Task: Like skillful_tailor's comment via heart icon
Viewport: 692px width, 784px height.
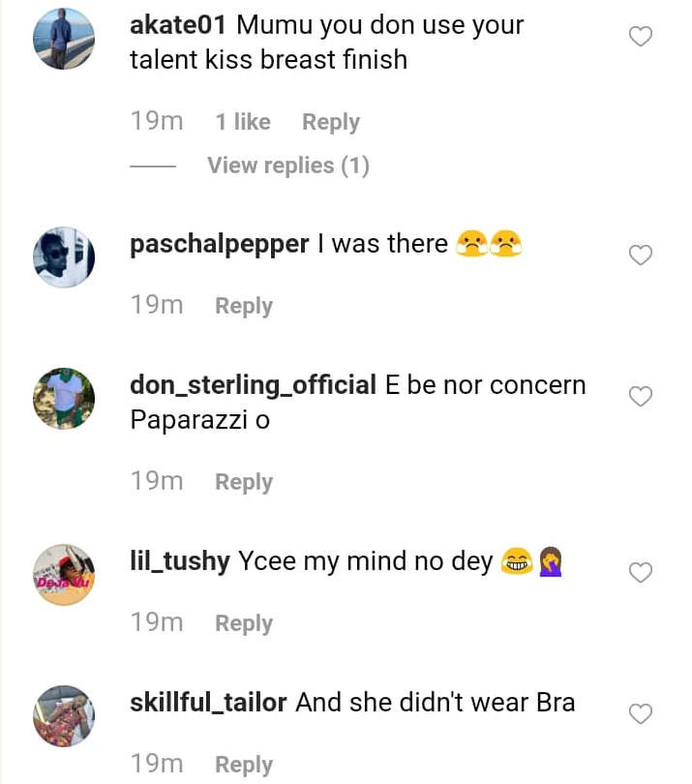Action: (641, 714)
